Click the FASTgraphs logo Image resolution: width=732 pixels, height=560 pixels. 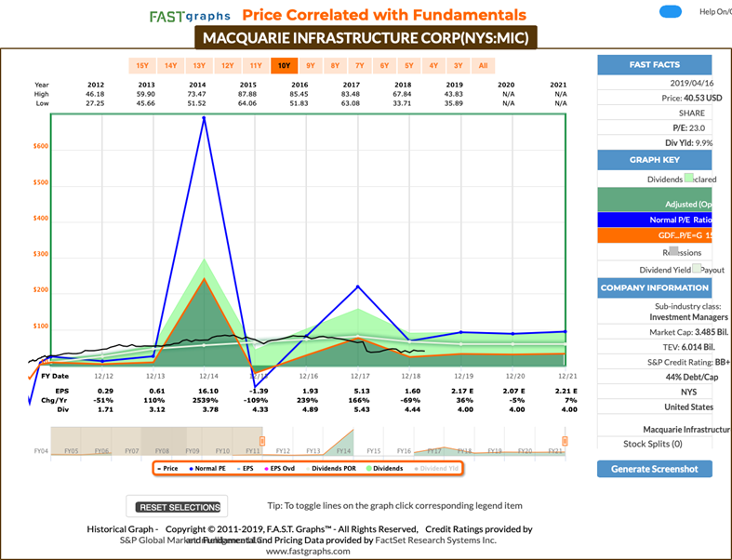coord(190,17)
